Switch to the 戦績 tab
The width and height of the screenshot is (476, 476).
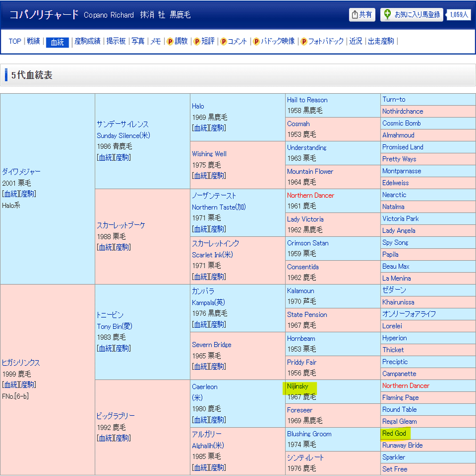coord(34,41)
